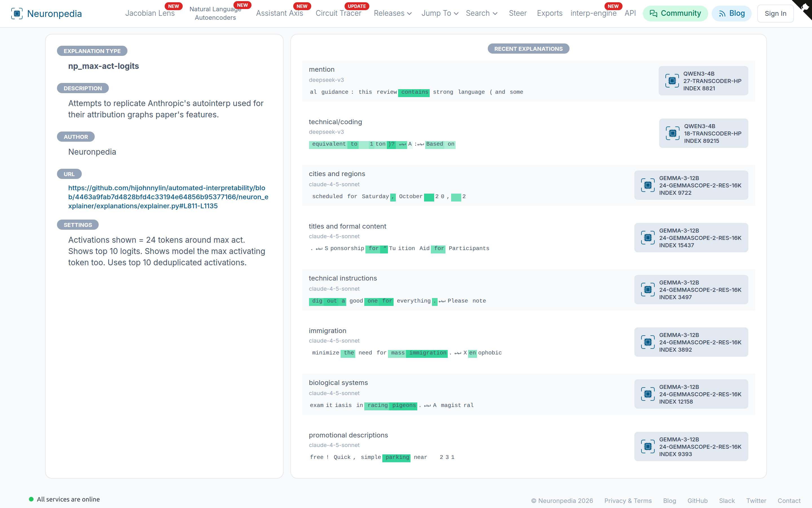The width and height of the screenshot is (812, 508).
Task: Open 'technical instructions' explanation
Action: tap(528, 290)
